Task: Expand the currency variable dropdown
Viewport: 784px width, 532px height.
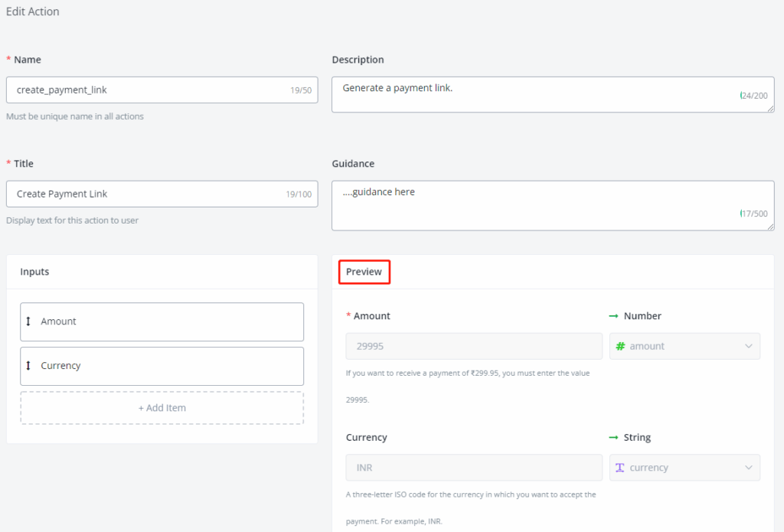Action: click(748, 468)
